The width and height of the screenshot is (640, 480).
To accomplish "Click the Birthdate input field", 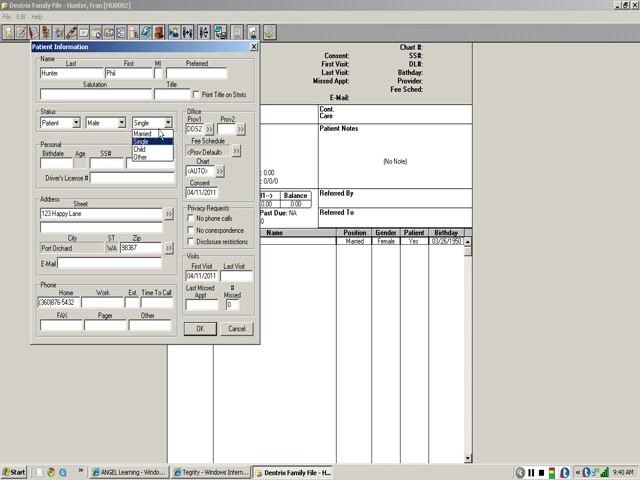I will 56,163.
